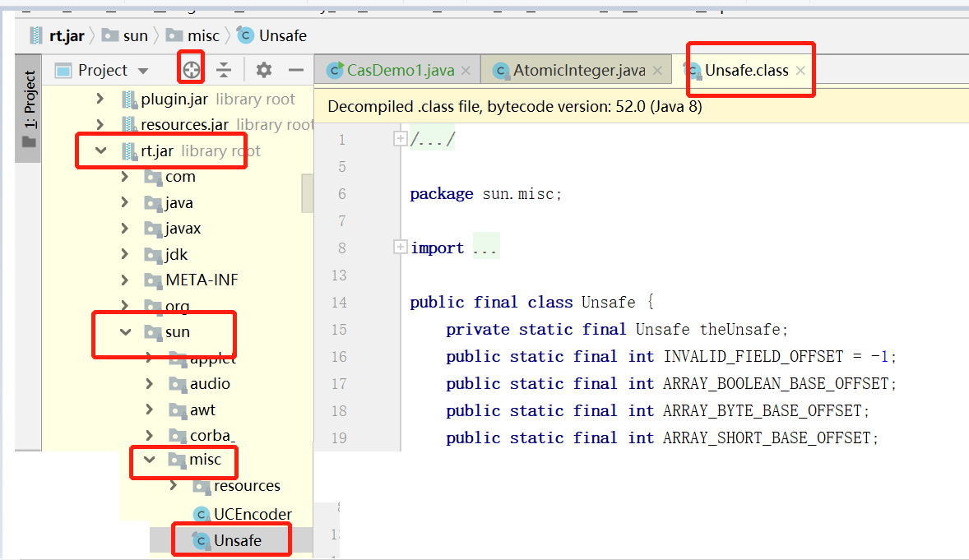Expand the resources folder under misc
Image resolution: width=969 pixels, height=560 pixels.
click(x=174, y=486)
